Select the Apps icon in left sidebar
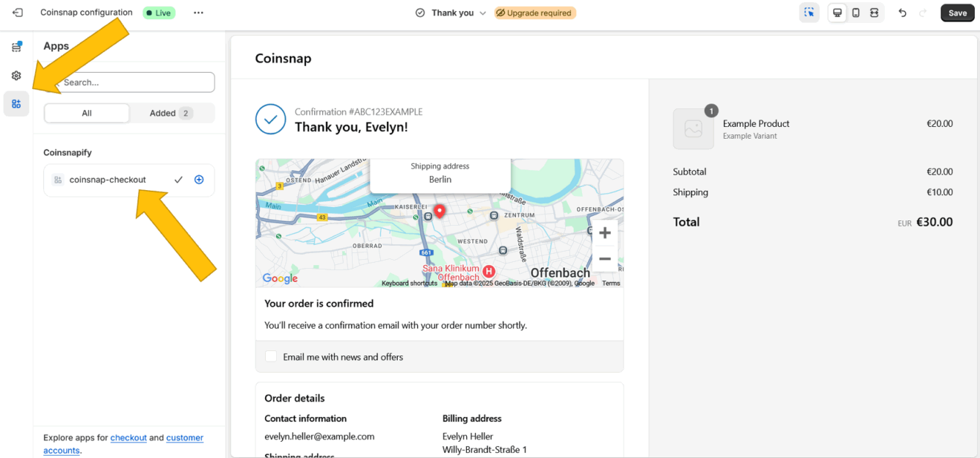 point(16,104)
